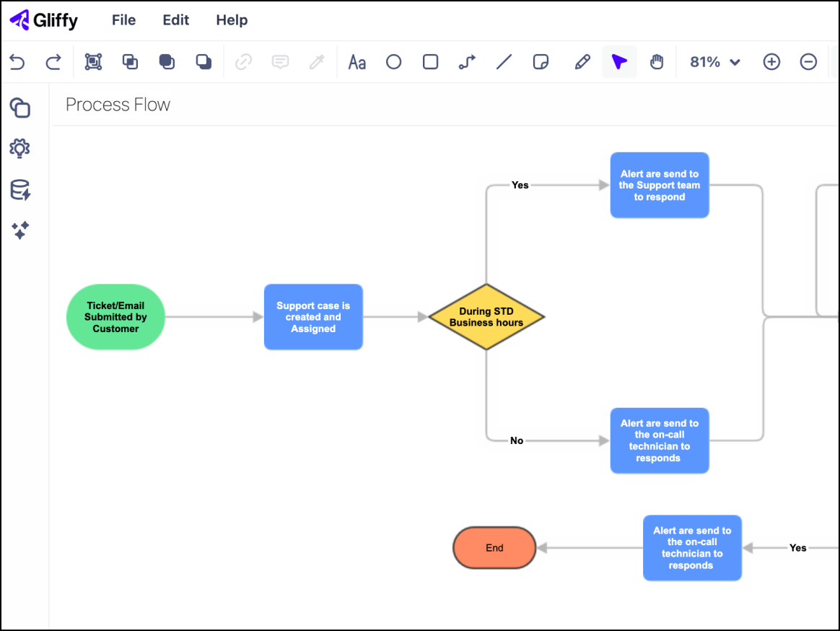Image resolution: width=840 pixels, height=631 pixels.
Task: Open the database lightning sidebar icon
Action: (20, 190)
